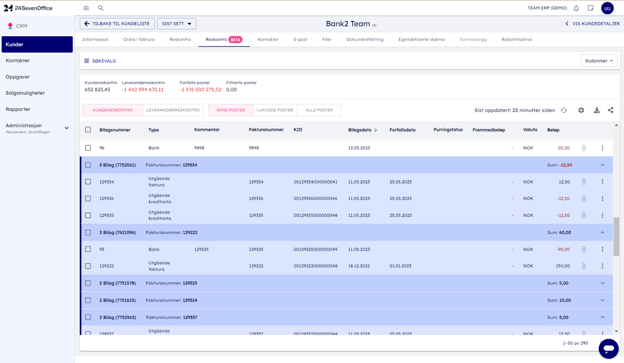Click the table vertical scrollbar thumb
Image resolution: width=624 pixels, height=363 pixels.
click(x=616, y=236)
